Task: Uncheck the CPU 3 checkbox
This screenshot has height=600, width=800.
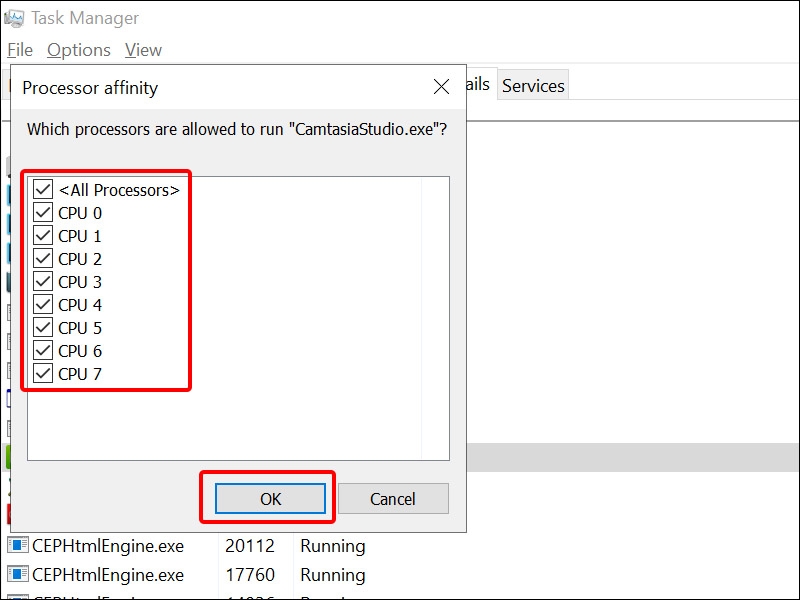Action: pyautogui.click(x=43, y=281)
